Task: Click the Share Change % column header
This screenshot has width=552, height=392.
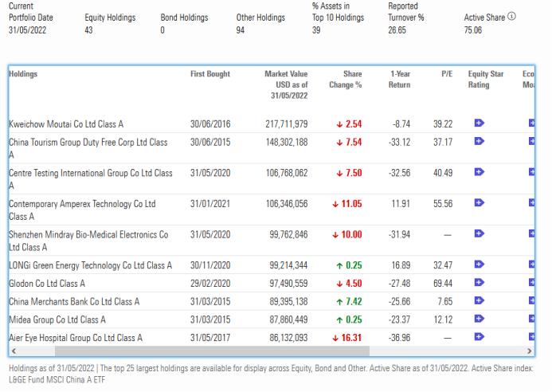Action: 346,79
